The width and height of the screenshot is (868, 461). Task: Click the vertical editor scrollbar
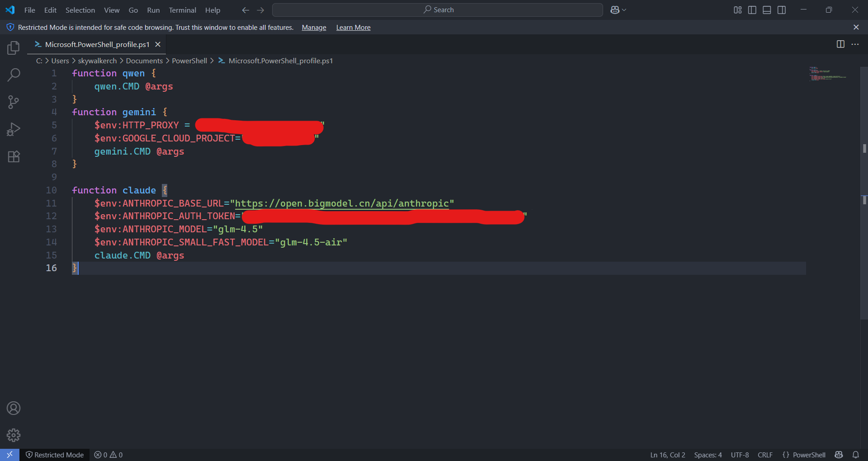(864, 193)
